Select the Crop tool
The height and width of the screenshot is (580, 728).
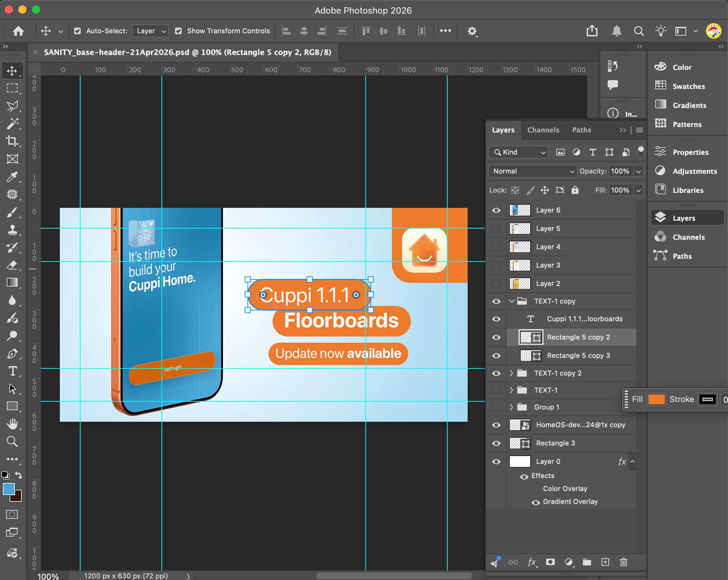12,141
